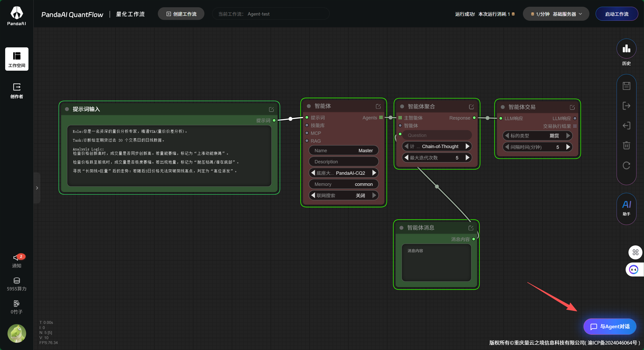
Task: Click the export workflow icon
Action: point(626,106)
